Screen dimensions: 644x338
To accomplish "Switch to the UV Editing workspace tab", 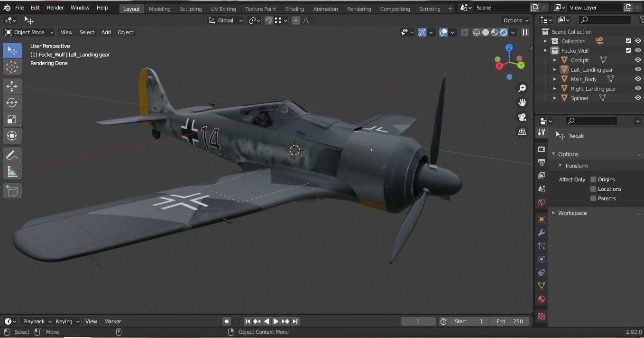I will [x=223, y=9].
